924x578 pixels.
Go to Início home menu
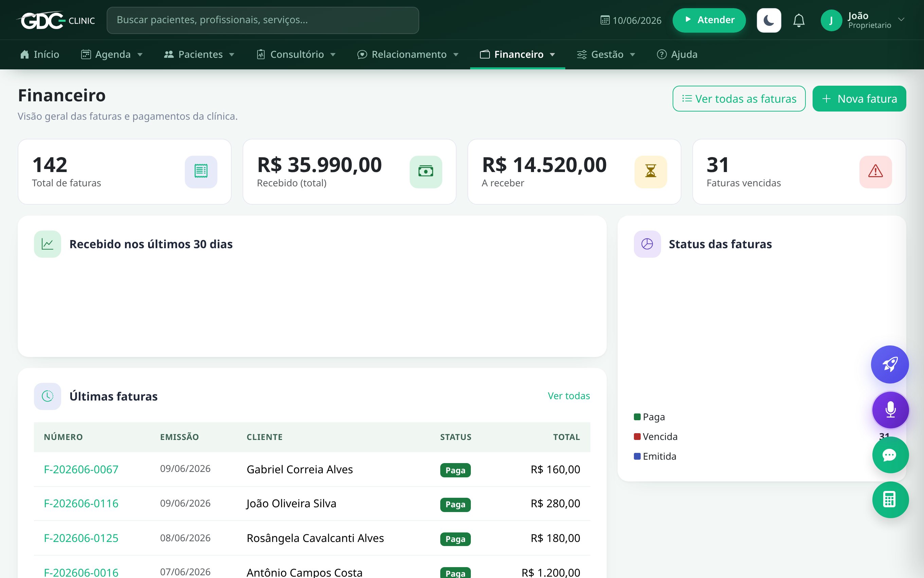(40, 54)
